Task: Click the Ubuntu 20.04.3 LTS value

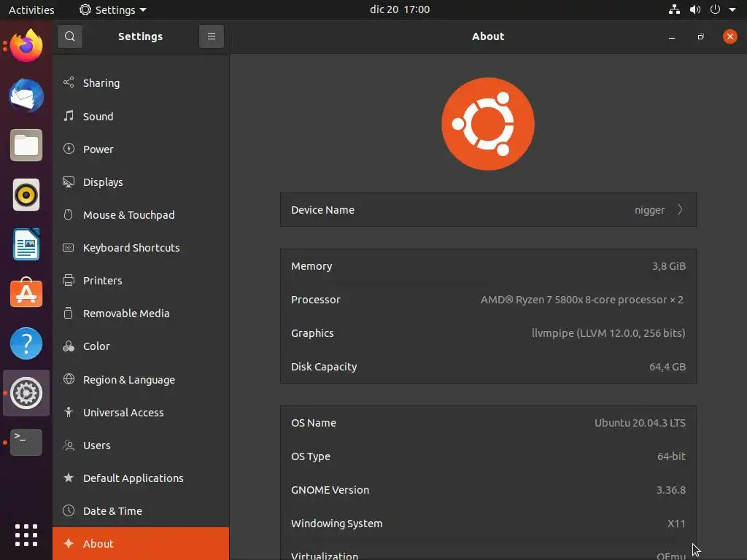Action: tap(640, 423)
